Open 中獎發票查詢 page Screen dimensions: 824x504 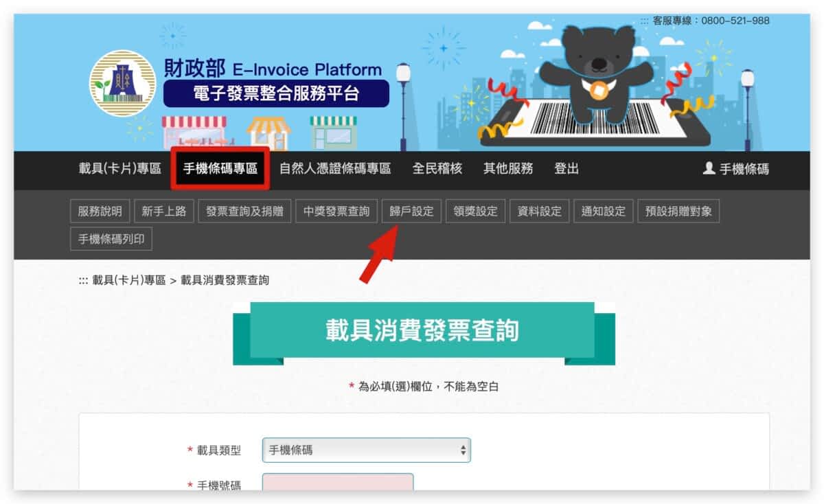click(336, 211)
